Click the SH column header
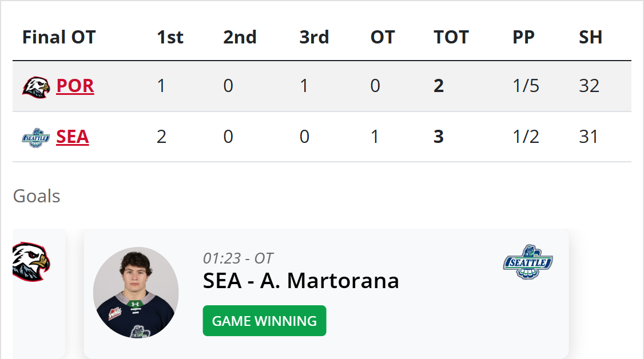Image resolution: width=644 pixels, height=359 pixels. tap(590, 38)
